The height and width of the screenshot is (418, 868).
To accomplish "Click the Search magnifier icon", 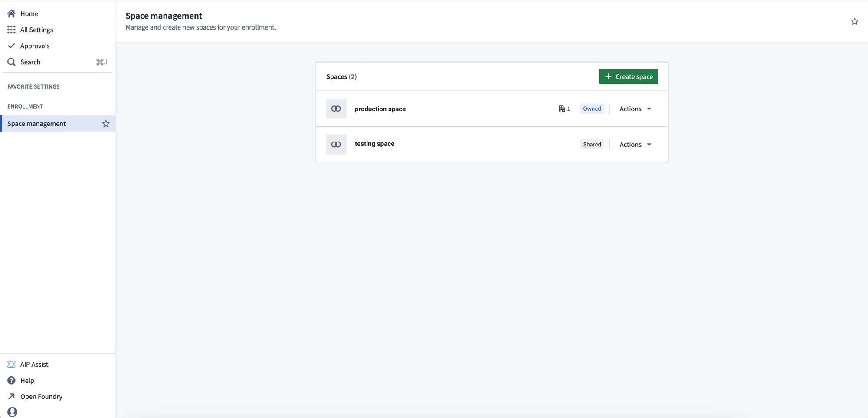I will point(11,62).
